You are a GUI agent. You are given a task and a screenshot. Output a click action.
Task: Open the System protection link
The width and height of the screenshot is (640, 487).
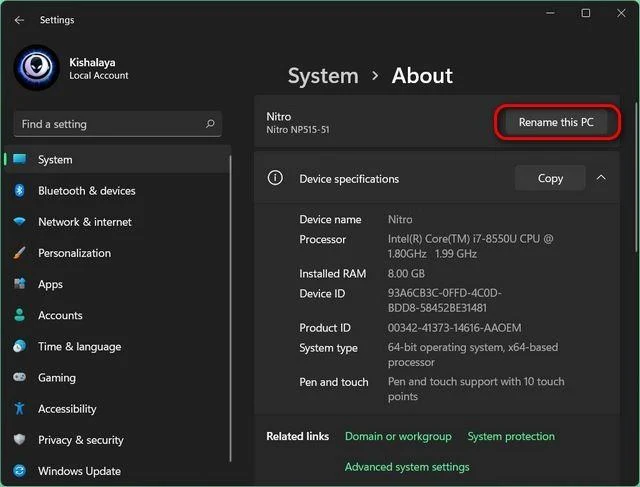click(511, 436)
